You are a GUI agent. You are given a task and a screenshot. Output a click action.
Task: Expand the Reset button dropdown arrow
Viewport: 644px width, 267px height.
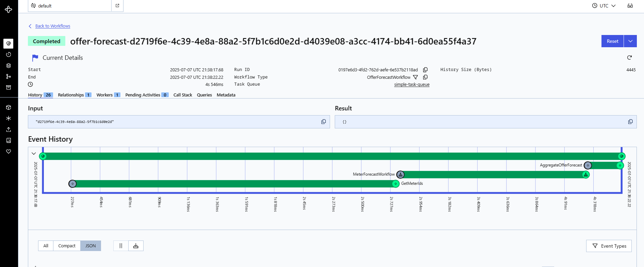tap(630, 41)
